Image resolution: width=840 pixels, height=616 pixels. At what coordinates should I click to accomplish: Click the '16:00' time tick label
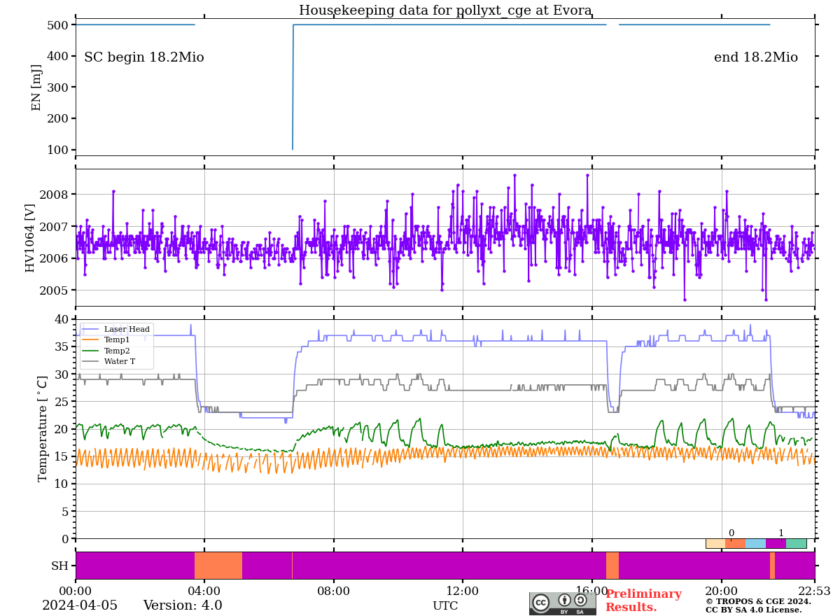592,591
